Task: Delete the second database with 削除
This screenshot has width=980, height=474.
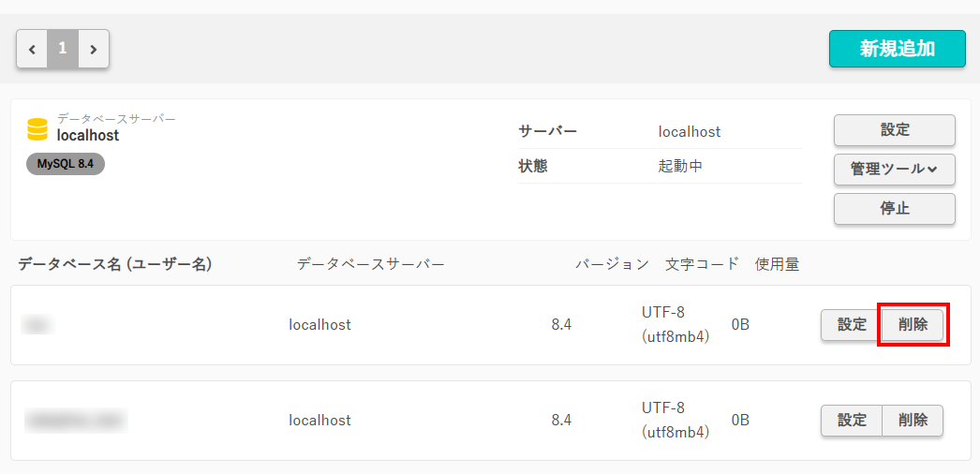Action: 913,421
